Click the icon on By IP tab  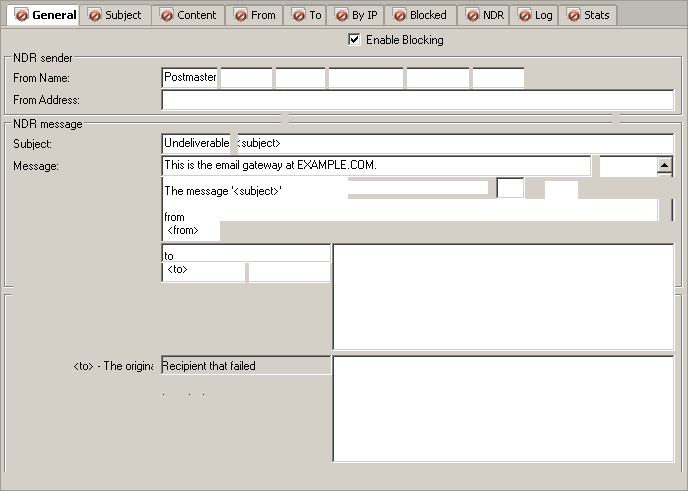pos(340,15)
